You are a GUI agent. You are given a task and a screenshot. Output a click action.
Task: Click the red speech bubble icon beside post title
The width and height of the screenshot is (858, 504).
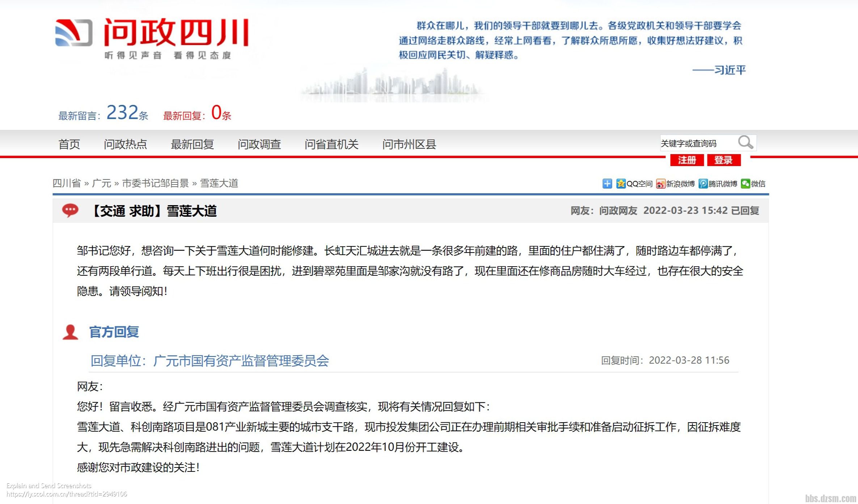70,211
